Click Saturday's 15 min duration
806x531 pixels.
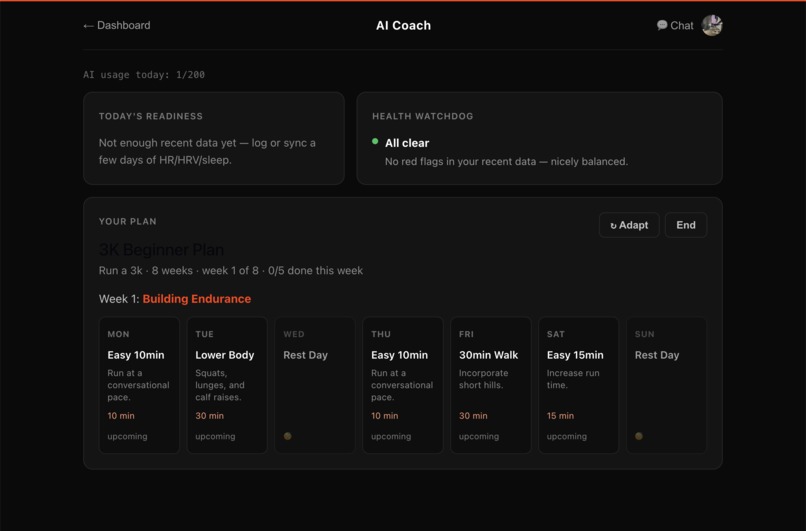[560, 415]
